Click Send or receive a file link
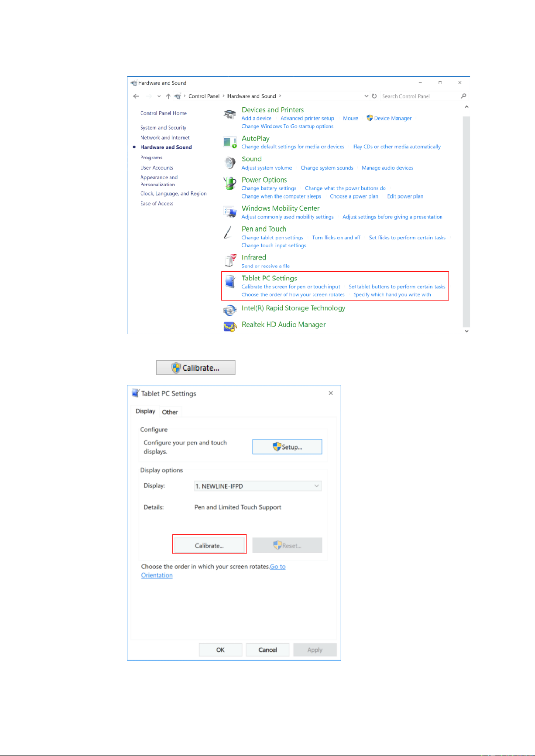The image size is (535, 756). coord(266,266)
